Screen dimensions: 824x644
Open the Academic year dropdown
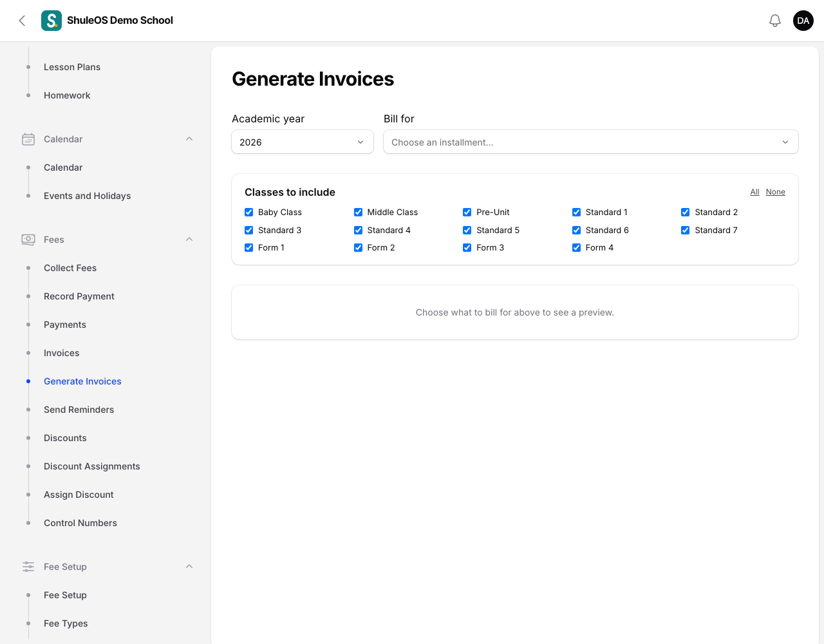[x=303, y=142]
